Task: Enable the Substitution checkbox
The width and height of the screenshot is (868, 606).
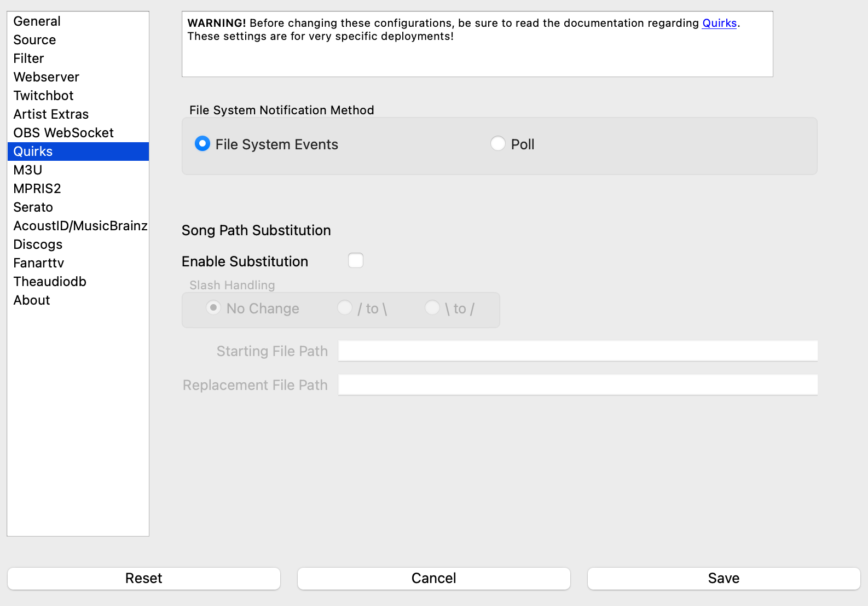Action: 356,260
